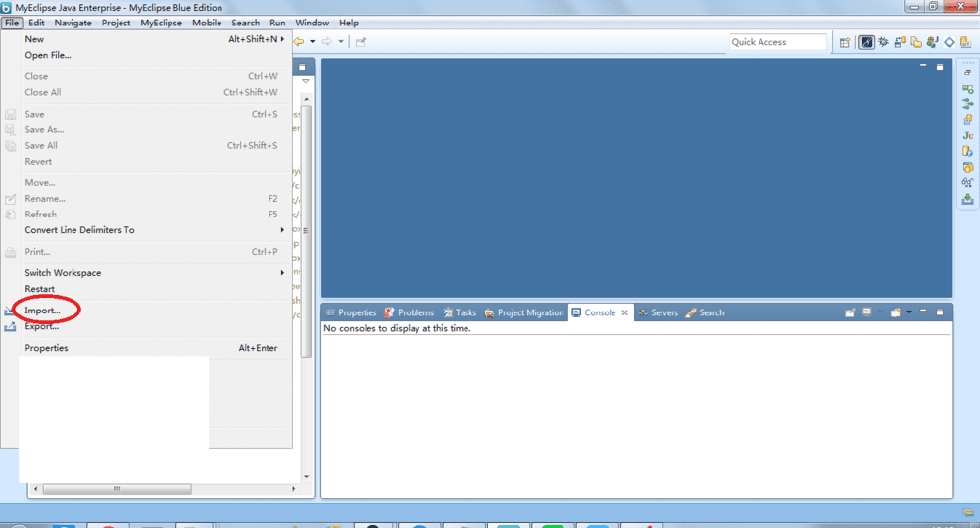Select the highlighted MyEclipse Java Enterprise perspective icon
The height and width of the screenshot is (528, 980).
[867, 42]
